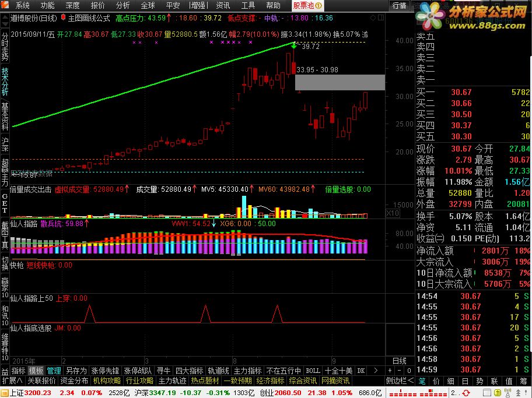Click the app logo icon in the menu bar
Viewport: 532px width, 398px height.
point(5,5)
